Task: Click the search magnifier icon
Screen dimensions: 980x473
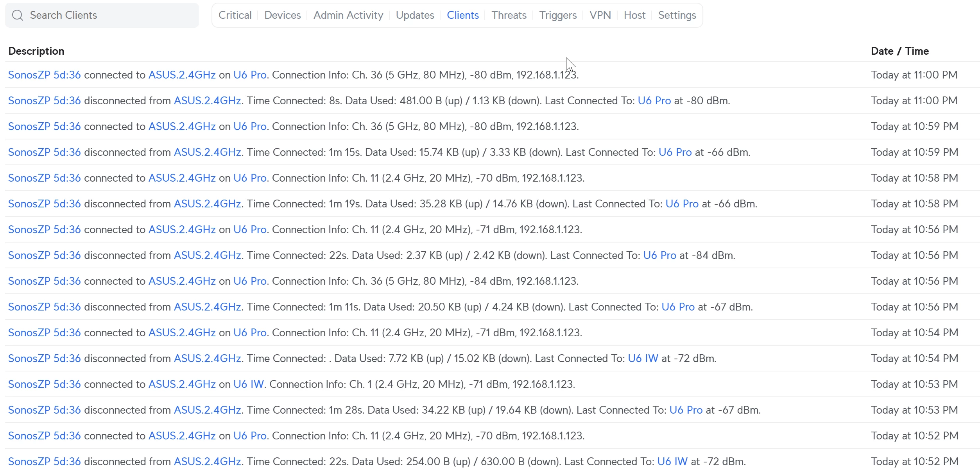Action: point(18,15)
